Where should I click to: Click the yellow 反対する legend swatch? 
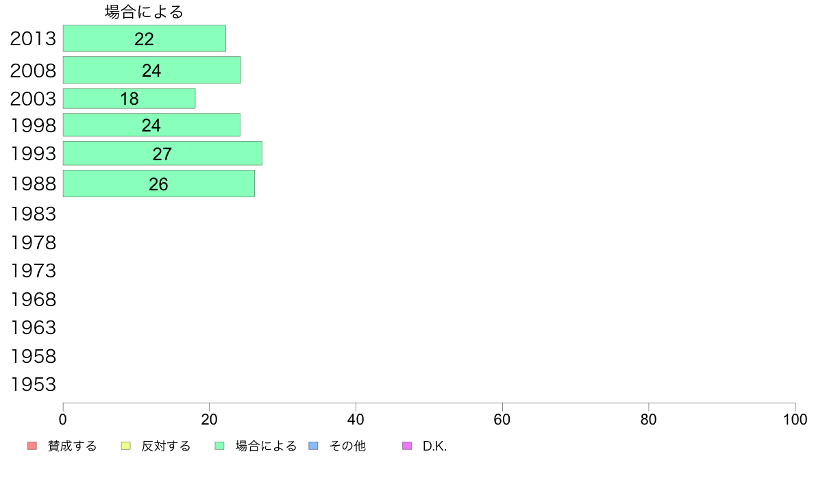tap(125, 446)
